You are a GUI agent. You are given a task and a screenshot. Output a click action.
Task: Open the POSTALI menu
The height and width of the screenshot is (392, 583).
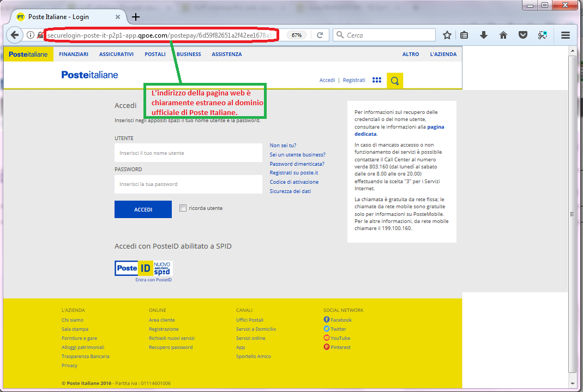(x=155, y=55)
